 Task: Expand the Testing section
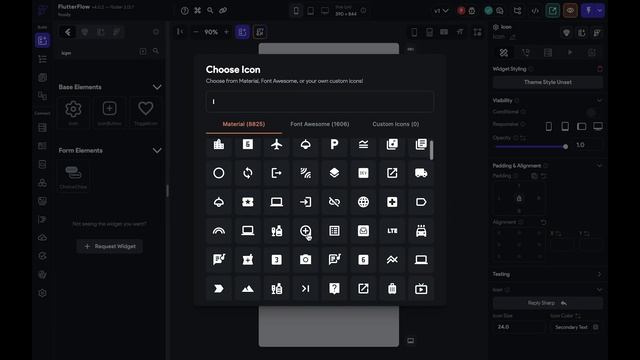click(599, 274)
